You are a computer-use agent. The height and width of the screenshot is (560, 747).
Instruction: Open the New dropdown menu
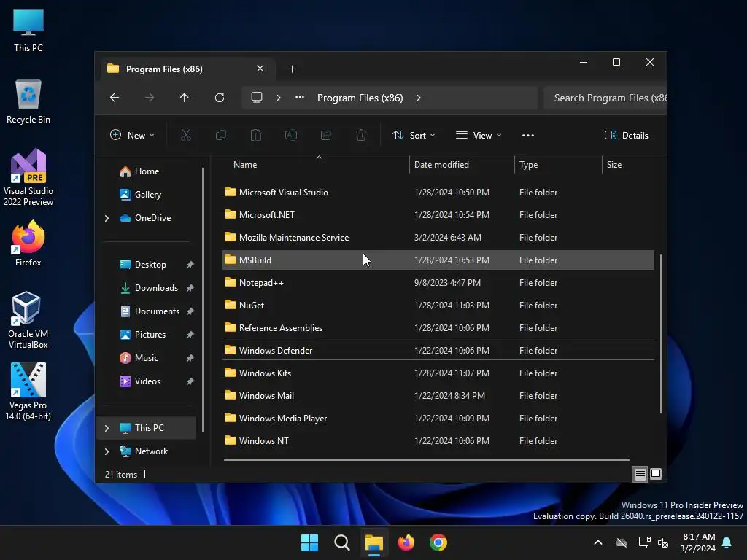click(132, 135)
